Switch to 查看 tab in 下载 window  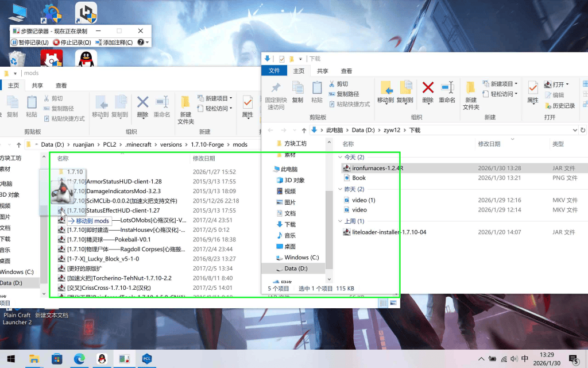(346, 71)
